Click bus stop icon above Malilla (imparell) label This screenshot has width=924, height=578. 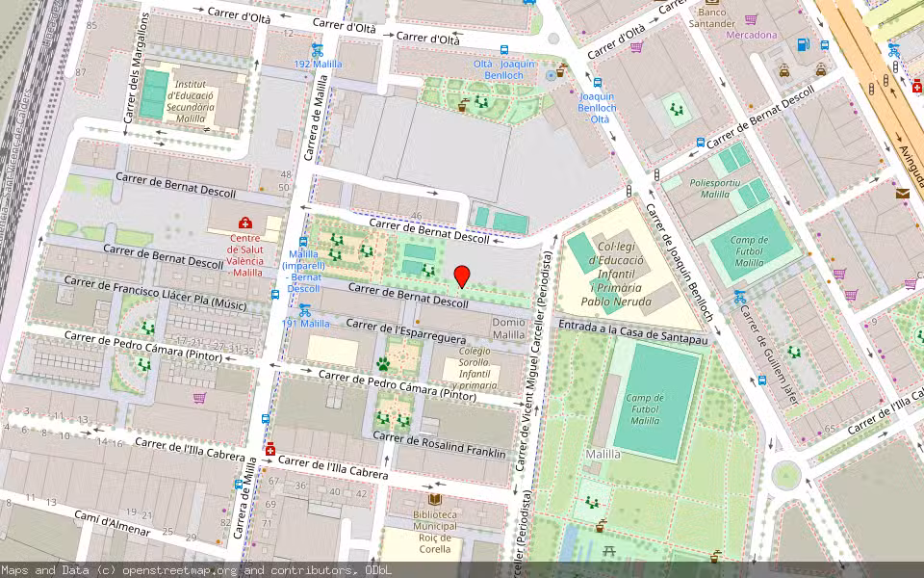pos(303,241)
